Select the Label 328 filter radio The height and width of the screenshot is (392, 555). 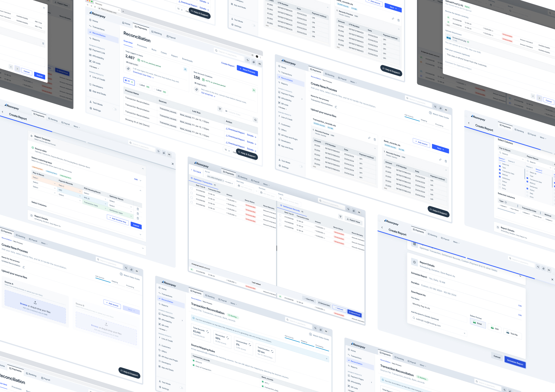[144, 86]
